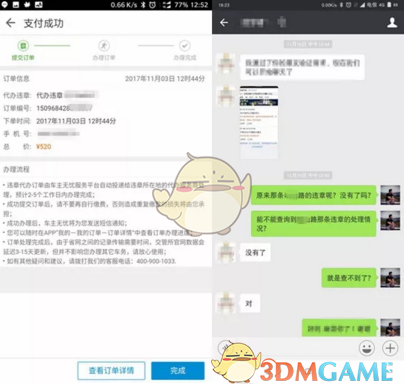Tap the 支付成功 page title
This screenshot has height=390, width=404.
click(x=44, y=23)
